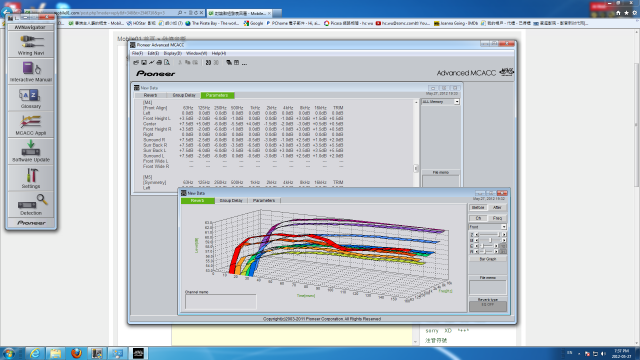640x360 pixels.
Task: Open Wiring Navi in AVNavigator panel
Action: click(31, 44)
